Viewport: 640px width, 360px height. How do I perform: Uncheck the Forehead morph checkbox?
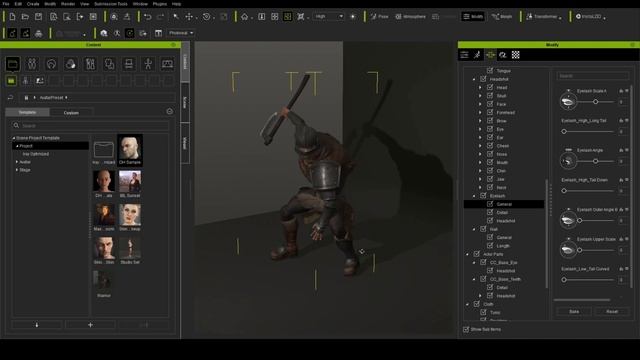pos(490,112)
